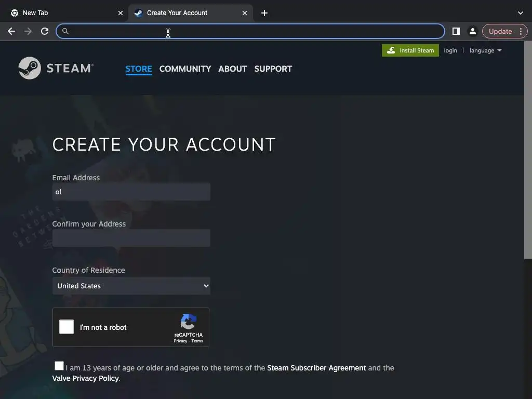Image resolution: width=532 pixels, height=399 pixels.
Task: Open the three-dot Chrome menu
Action: pos(521,31)
